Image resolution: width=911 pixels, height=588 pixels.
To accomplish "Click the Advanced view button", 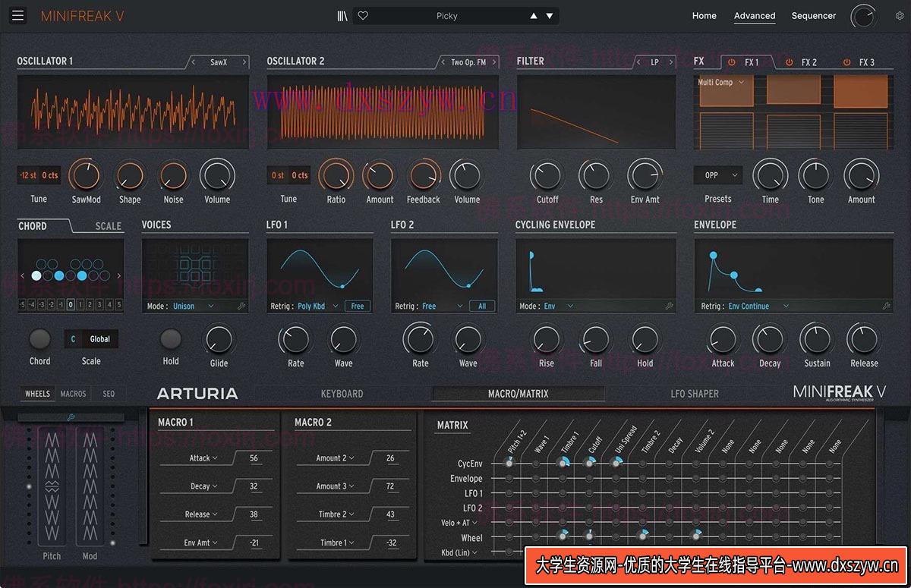I will coord(755,16).
